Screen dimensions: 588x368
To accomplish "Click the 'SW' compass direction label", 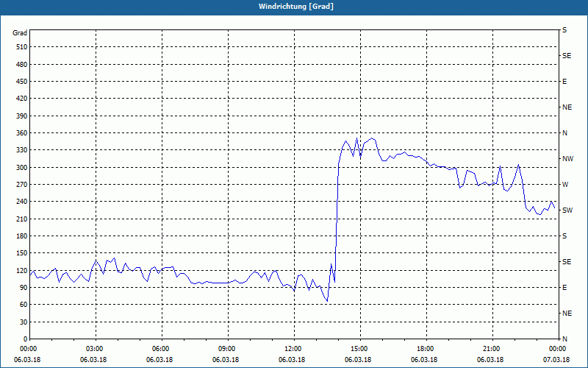I will tap(567, 210).
